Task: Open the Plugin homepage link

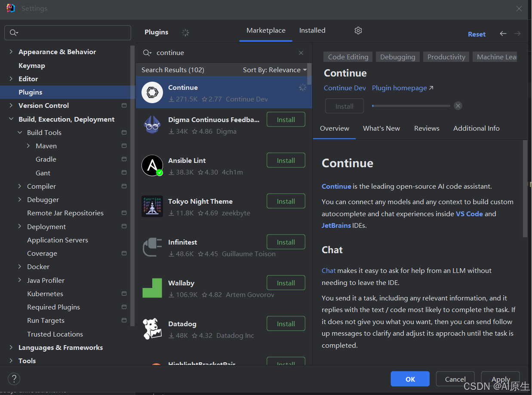Action: click(x=403, y=88)
